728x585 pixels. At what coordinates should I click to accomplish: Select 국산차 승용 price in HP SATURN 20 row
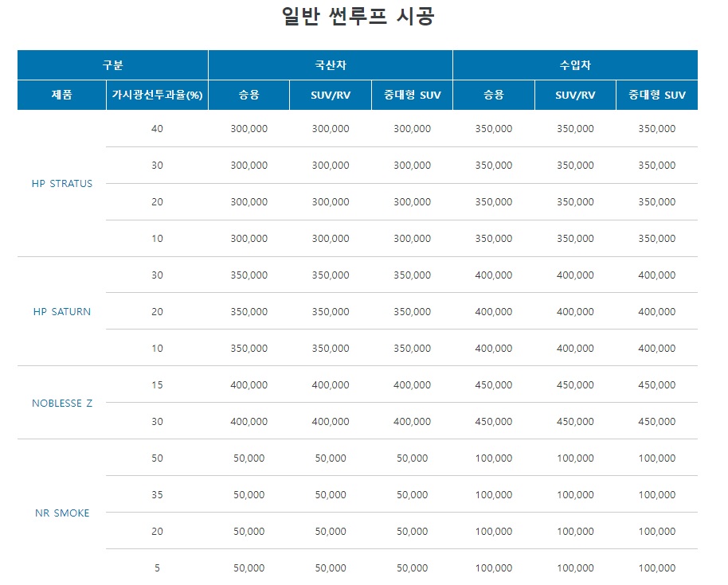(249, 311)
